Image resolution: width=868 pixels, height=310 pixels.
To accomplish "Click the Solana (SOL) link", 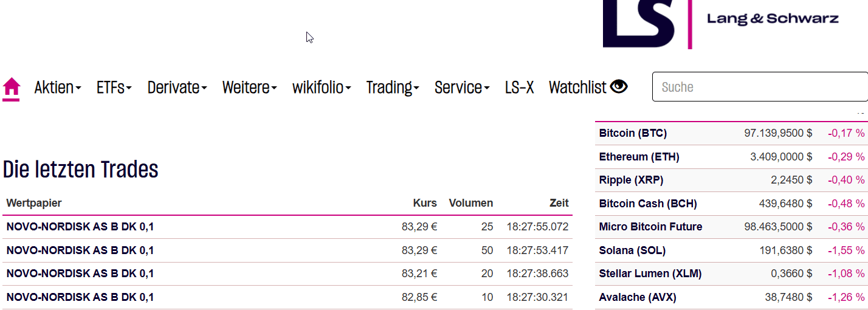I will click(632, 250).
